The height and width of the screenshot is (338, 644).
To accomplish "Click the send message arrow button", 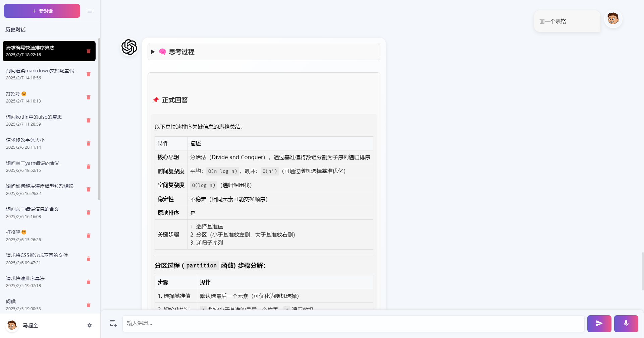I will point(599,324).
